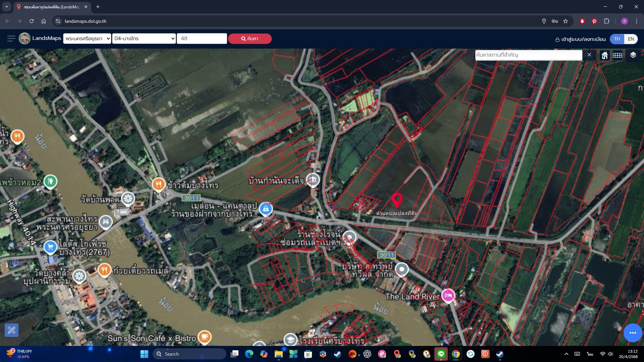Switch language to TH
Image resolution: width=644 pixels, height=362 pixels.
click(x=617, y=39)
